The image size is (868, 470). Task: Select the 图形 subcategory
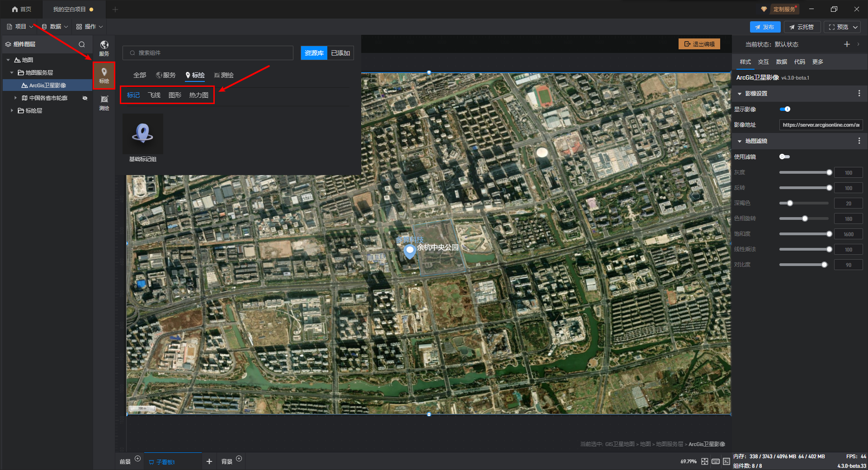(x=175, y=95)
